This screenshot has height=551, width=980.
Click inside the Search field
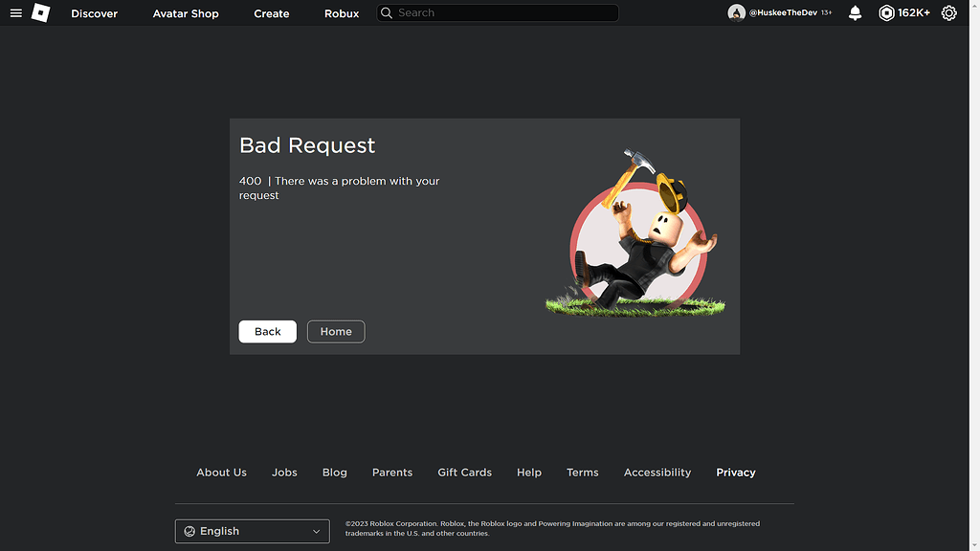[x=498, y=12]
